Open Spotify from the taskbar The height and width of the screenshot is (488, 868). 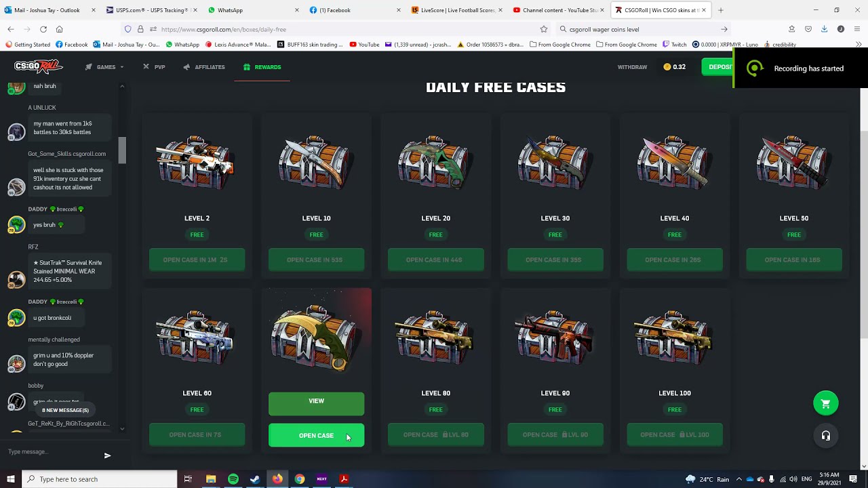233,479
